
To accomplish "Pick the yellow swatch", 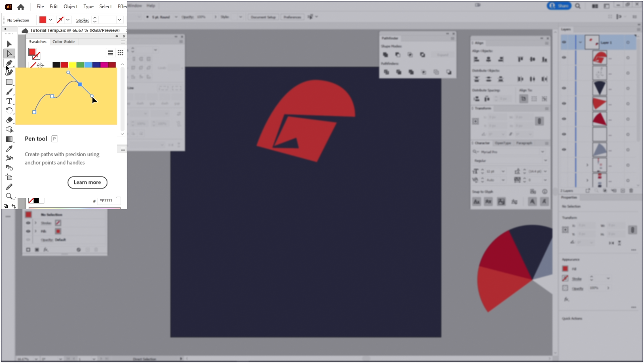I will (72, 65).
